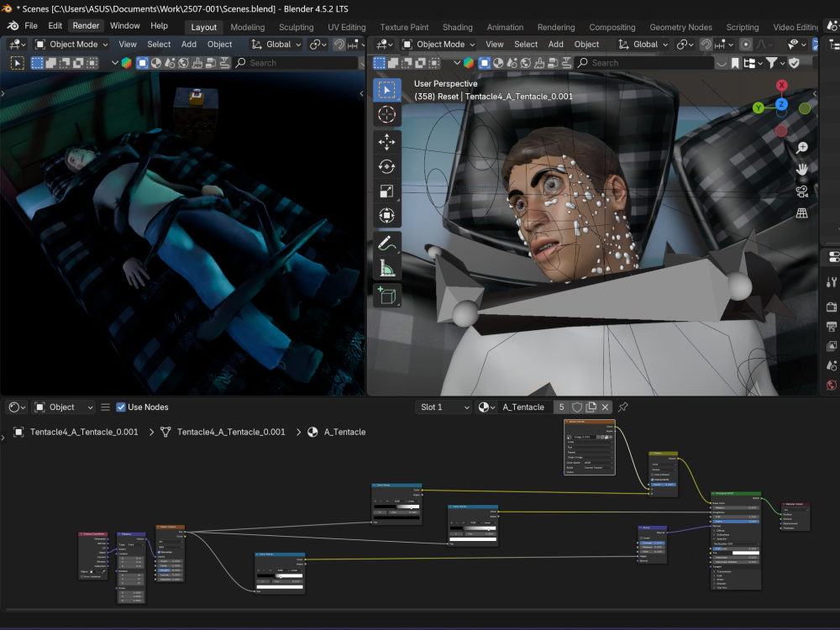Toggle the fake user shield for A_Tentacle
The height and width of the screenshot is (630, 840).
tap(577, 407)
